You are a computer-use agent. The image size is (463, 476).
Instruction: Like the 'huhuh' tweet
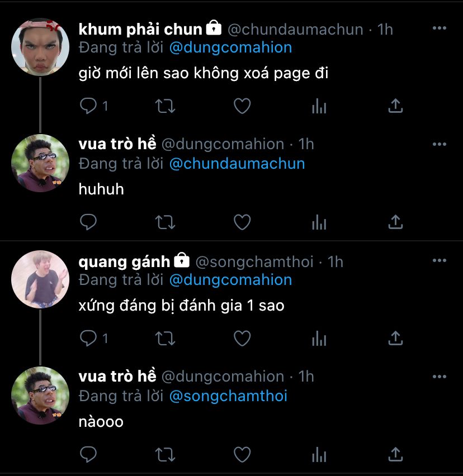pyautogui.click(x=242, y=222)
